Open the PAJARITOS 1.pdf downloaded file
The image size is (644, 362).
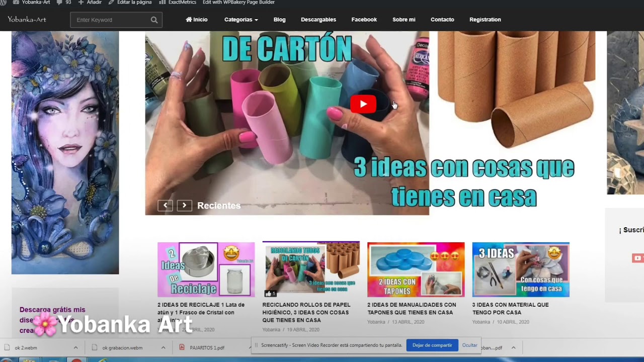(x=207, y=348)
